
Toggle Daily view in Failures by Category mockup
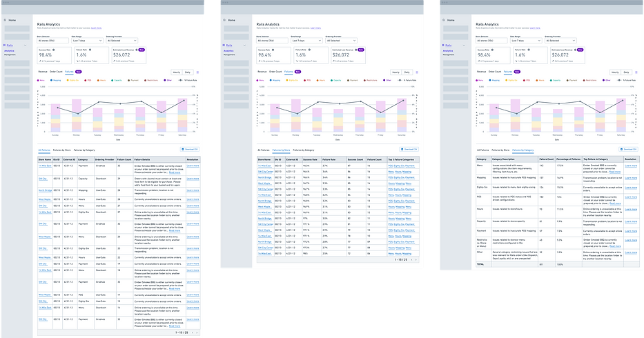coord(626,72)
